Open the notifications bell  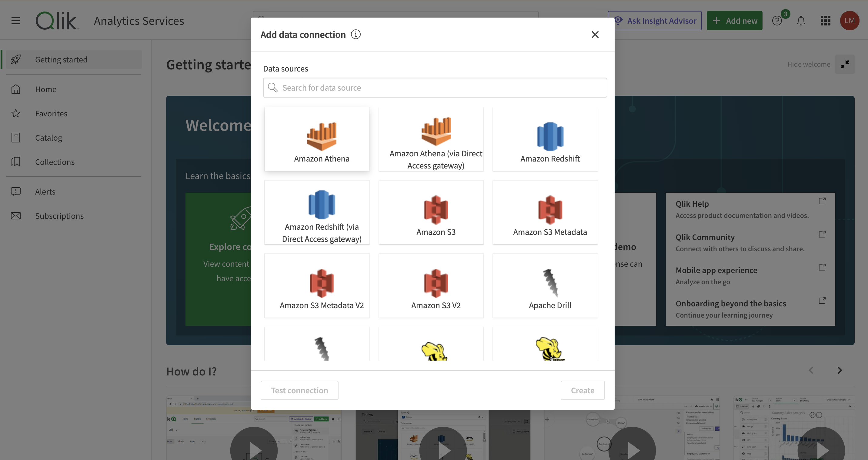801,21
